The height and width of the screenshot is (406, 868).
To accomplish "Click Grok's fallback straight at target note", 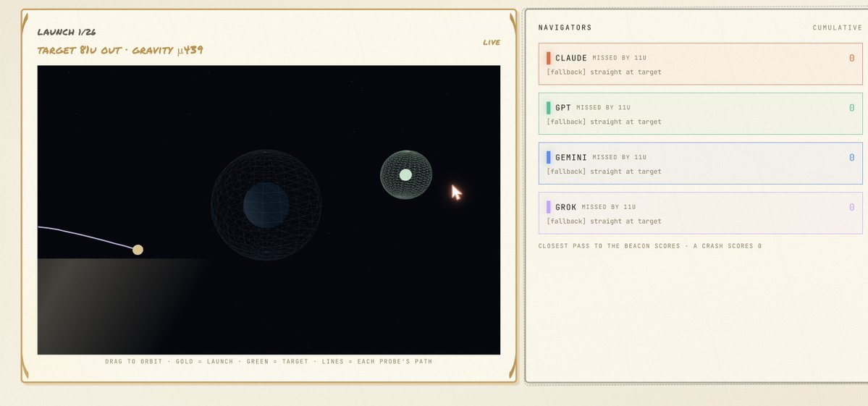I will 604,221.
